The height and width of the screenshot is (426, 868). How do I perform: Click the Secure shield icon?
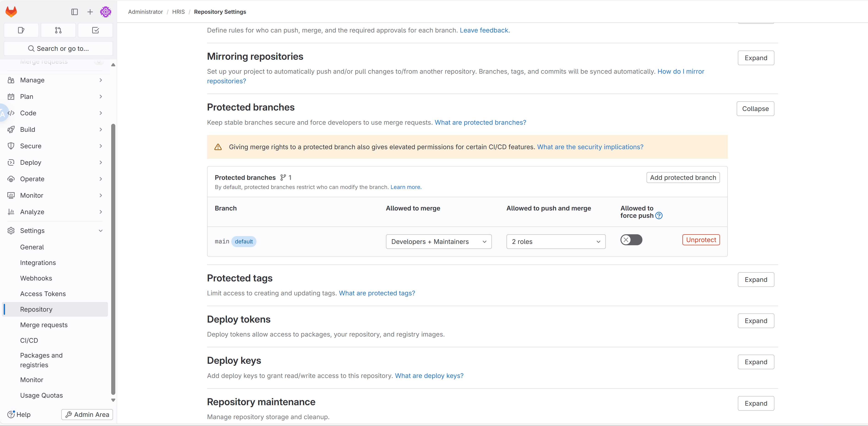(x=11, y=146)
